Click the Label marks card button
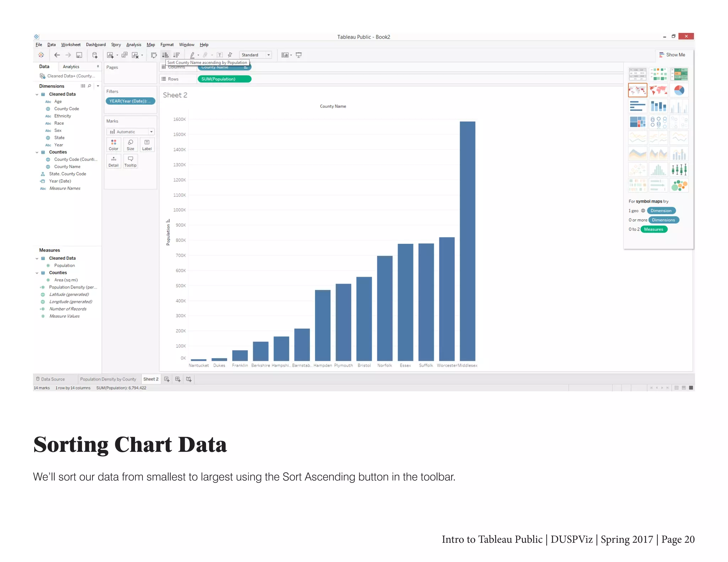The height and width of the screenshot is (562, 728). 147,145
